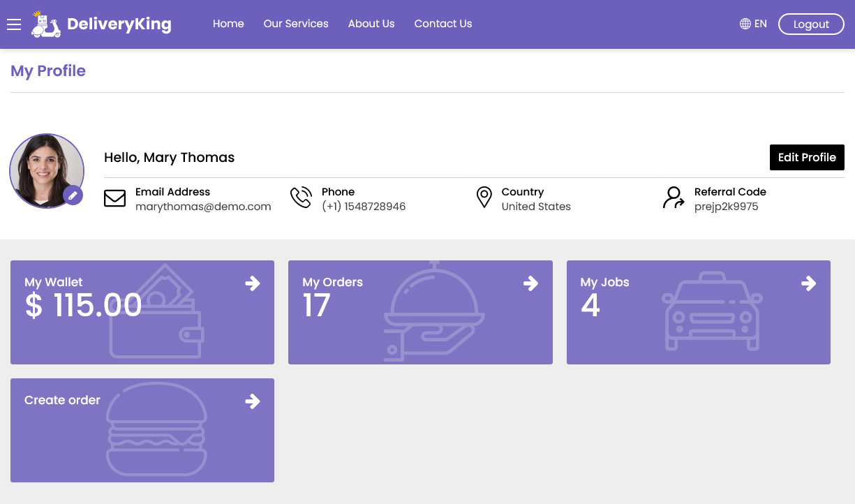855x504 pixels.
Task: Click the location pin country icon
Action: pyautogui.click(x=484, y=198)
